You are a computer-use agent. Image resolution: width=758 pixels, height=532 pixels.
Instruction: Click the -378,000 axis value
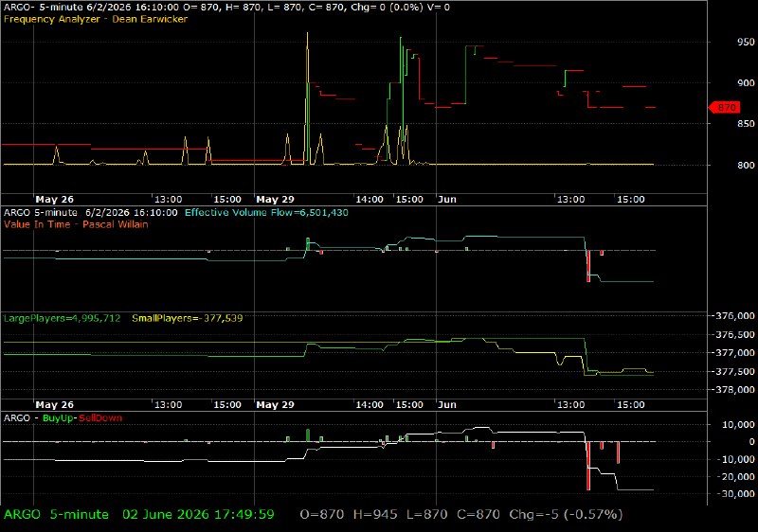click(734, 390)
